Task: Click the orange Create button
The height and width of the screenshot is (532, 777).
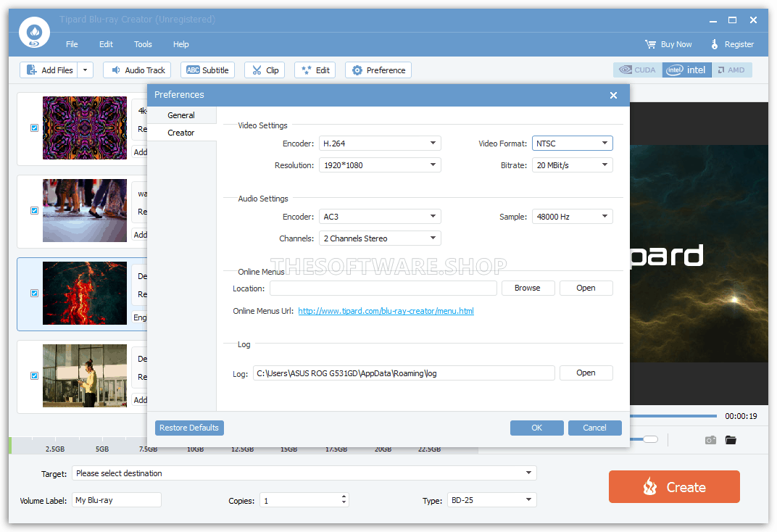Action: [x=674, y=487]
